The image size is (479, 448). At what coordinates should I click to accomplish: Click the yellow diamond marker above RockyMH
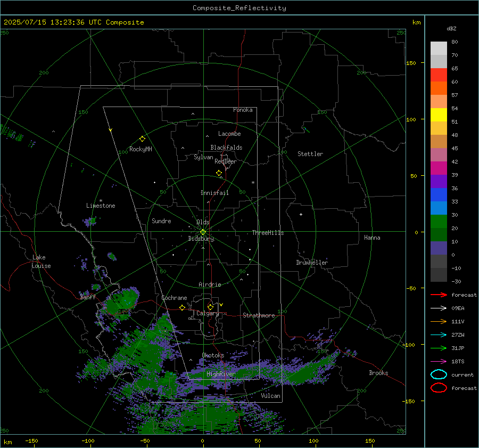point(142,139)
